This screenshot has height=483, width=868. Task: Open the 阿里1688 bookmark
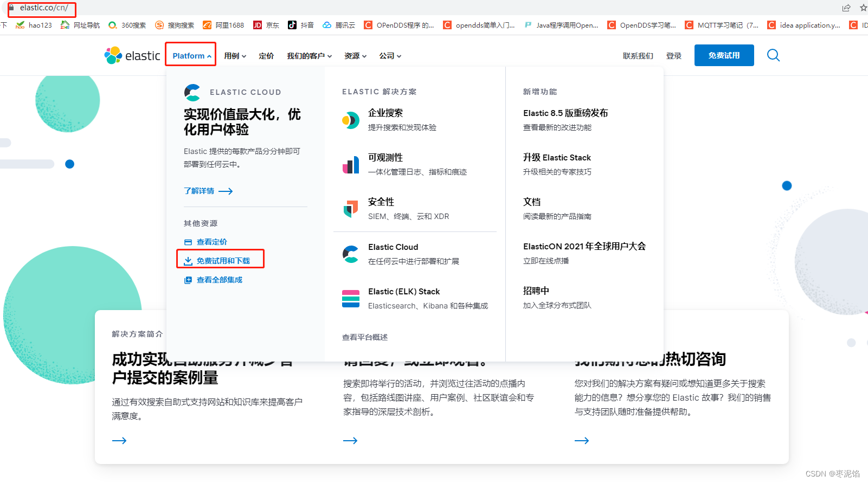pos(223,25)
